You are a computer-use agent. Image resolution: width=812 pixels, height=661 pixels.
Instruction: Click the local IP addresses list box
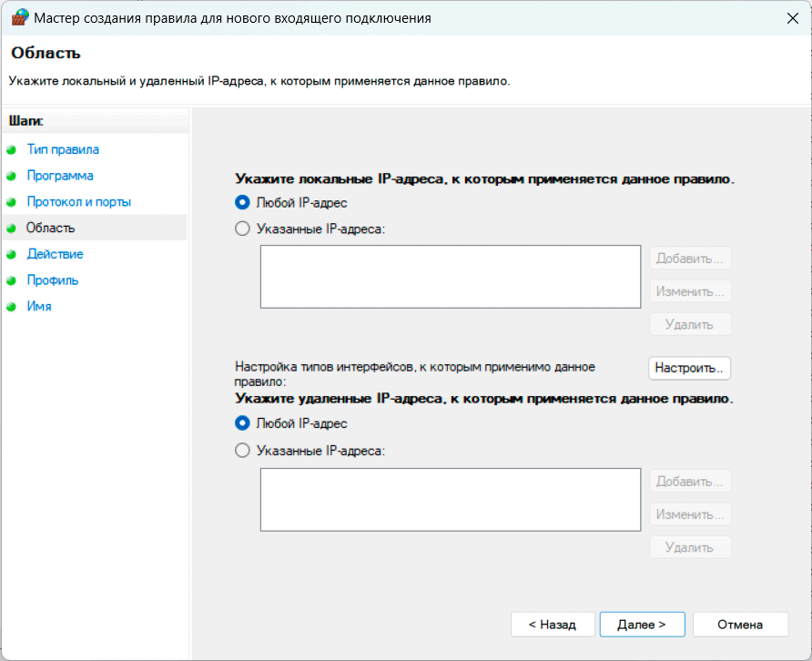[451, 278]
